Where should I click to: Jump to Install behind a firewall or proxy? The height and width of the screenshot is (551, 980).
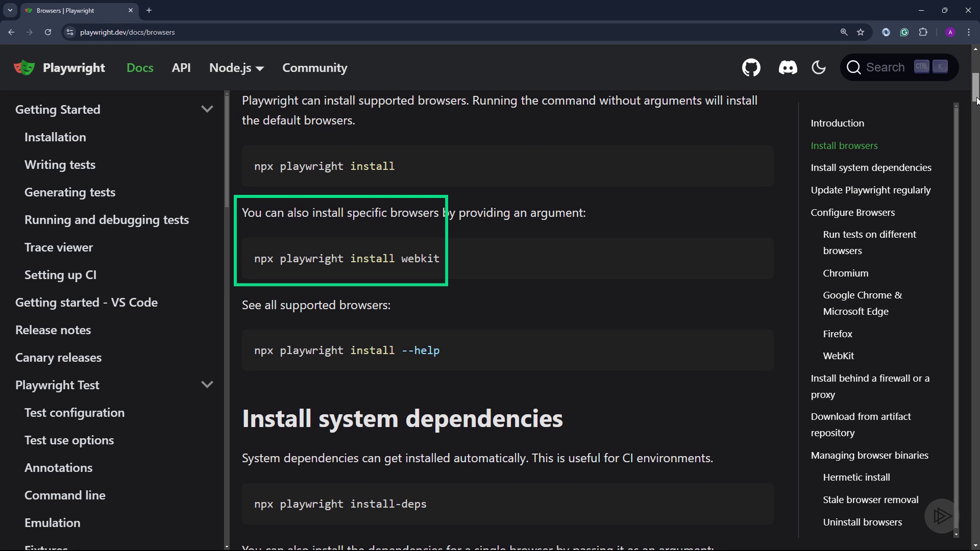pos(870,386)
